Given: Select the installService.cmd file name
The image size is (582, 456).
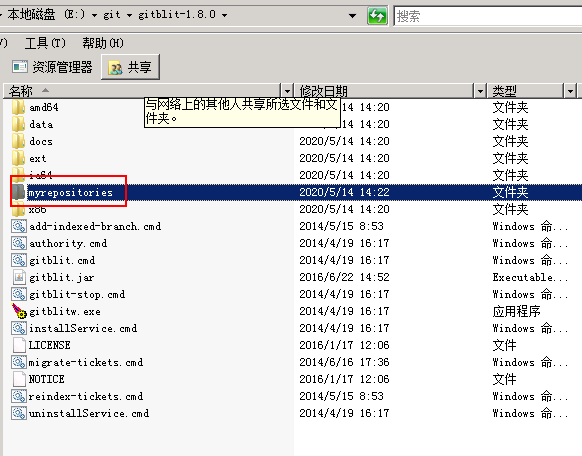Looking at the screenshot, I should coord(83,328).
